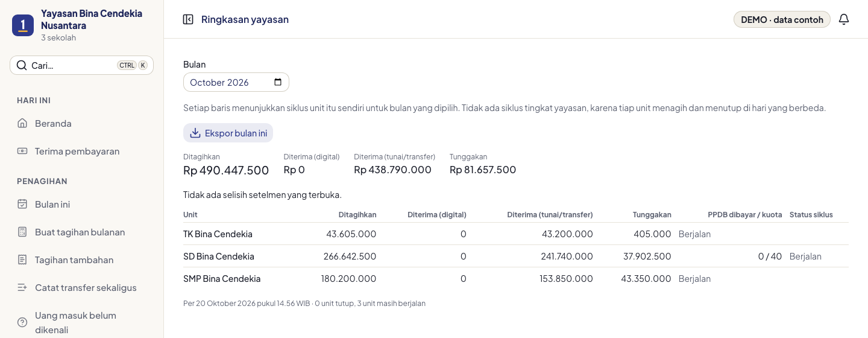This screenshot has width=868, height=338.
Task: Click the October 2026 month input
Action: click(236, 82)
